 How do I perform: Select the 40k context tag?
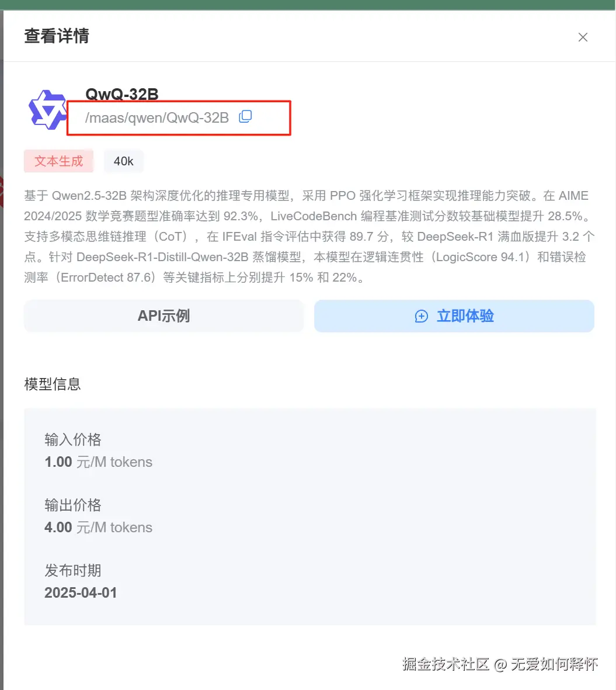tap(124, 161)
